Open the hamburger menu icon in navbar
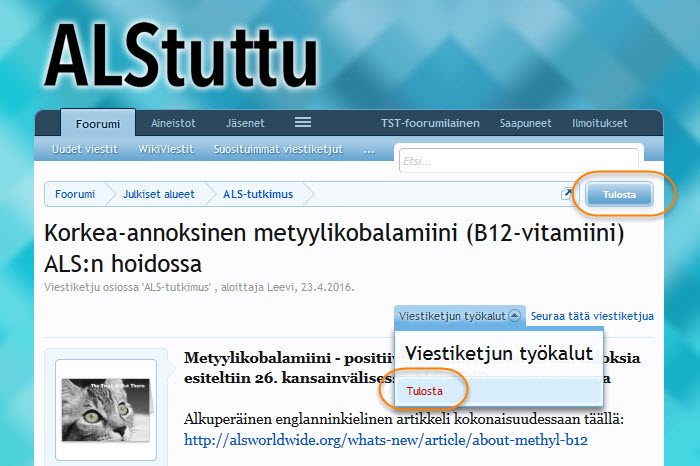The image size is (700, 466). tap(303, 123)
